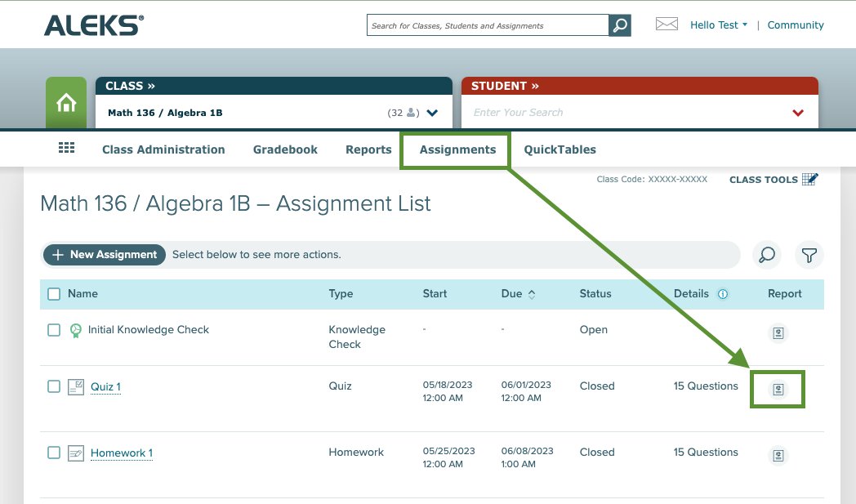Click the Report column header

[784, 294]
